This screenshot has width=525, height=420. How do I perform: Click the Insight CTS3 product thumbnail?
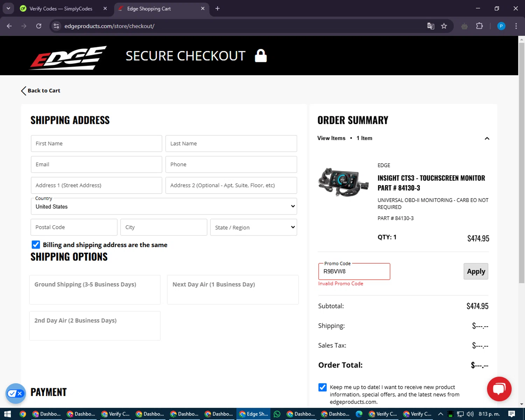click(343, 182)
